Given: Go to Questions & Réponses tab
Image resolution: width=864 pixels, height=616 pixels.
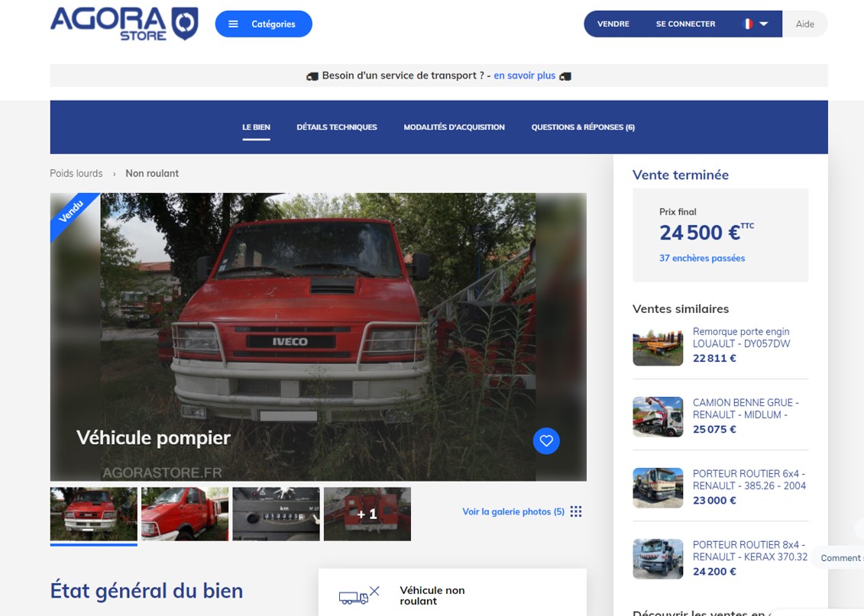Looking at the screenshot, I should tap(583, 127).
